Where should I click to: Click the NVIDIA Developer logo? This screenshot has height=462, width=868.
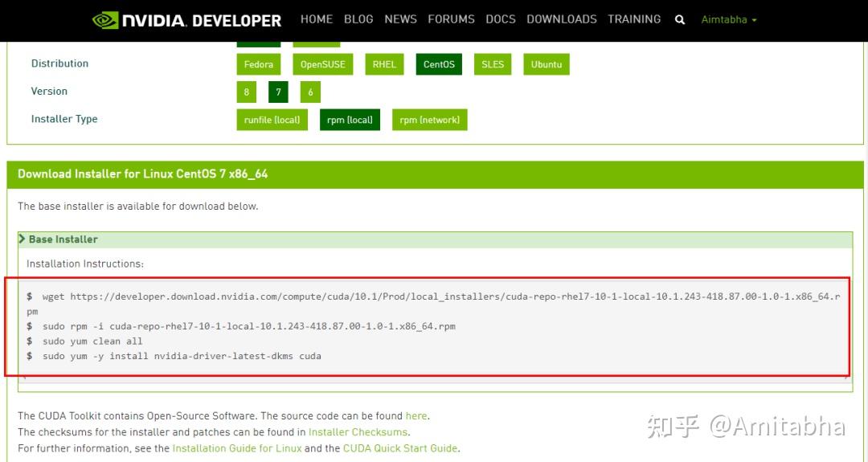(x=187, y=20)
